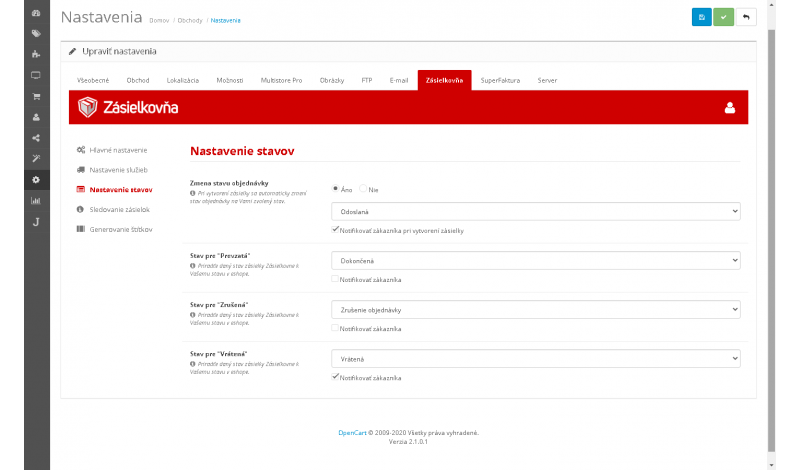Select the Áno radio button

[x=335, y=188]
